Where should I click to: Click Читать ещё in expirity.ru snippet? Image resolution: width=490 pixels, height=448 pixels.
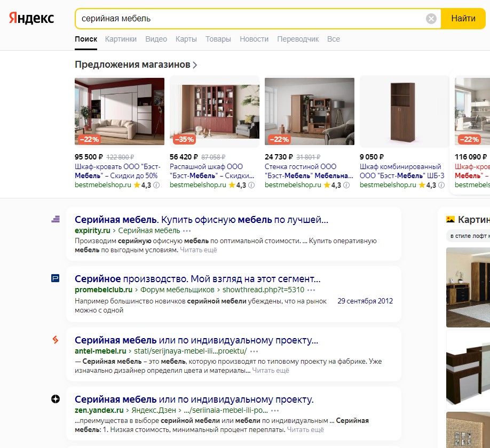[x=199, y=250]
